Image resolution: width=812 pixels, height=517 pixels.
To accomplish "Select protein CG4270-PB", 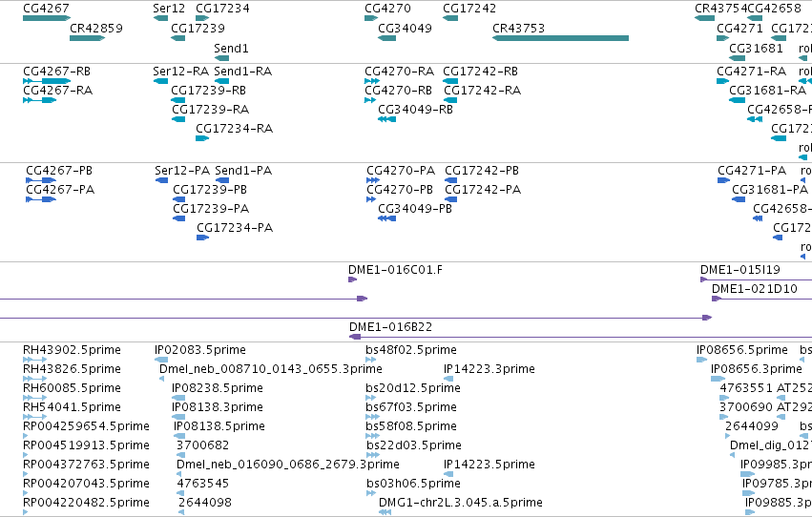I will point(371,199).
